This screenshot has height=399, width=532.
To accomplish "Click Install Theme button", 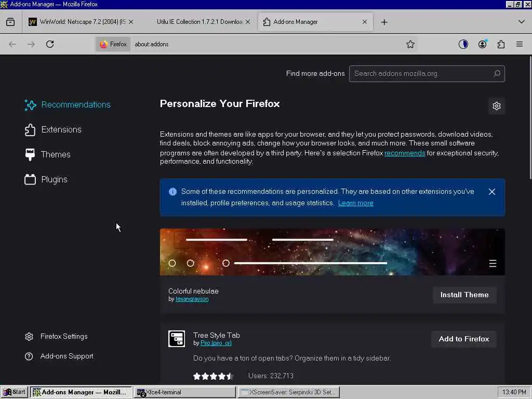I will 464,295.
